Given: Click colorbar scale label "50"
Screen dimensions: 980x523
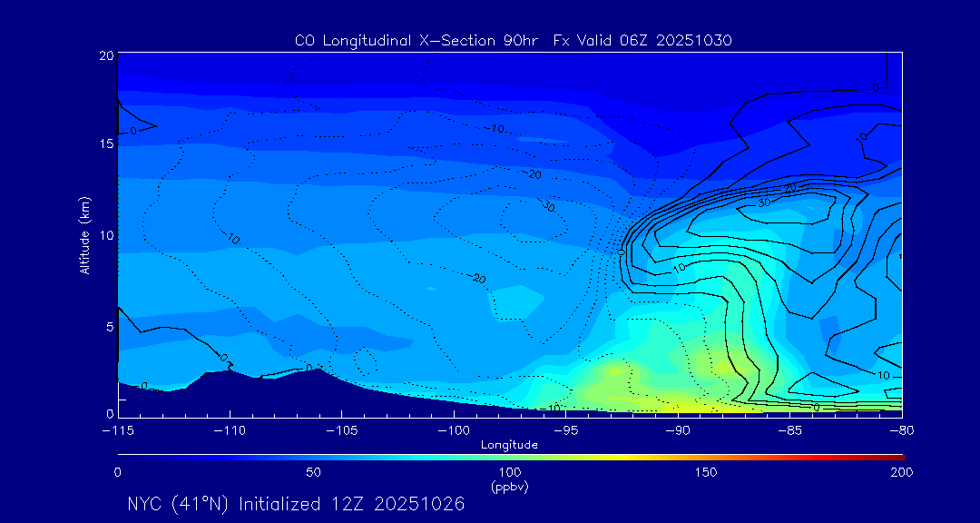Looking at the screenshot, I should coord(314,472).
